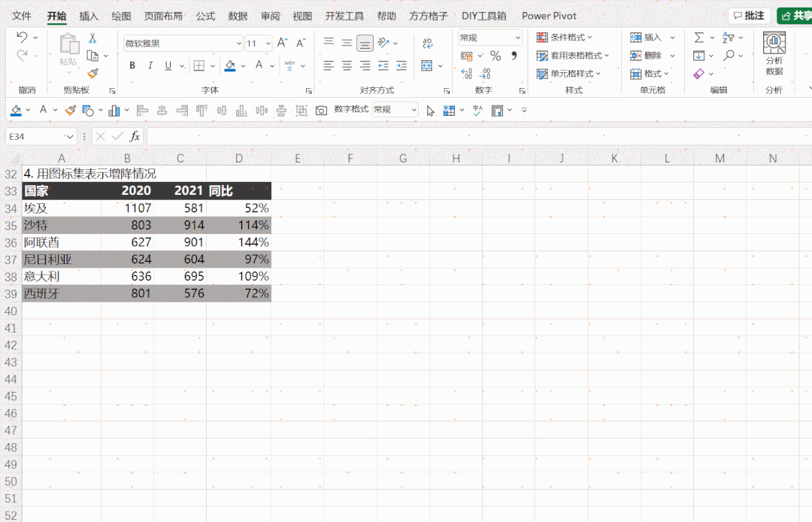The image size is (812, 522).
Task: Click accounting number format icon
Action: point(467,56)
